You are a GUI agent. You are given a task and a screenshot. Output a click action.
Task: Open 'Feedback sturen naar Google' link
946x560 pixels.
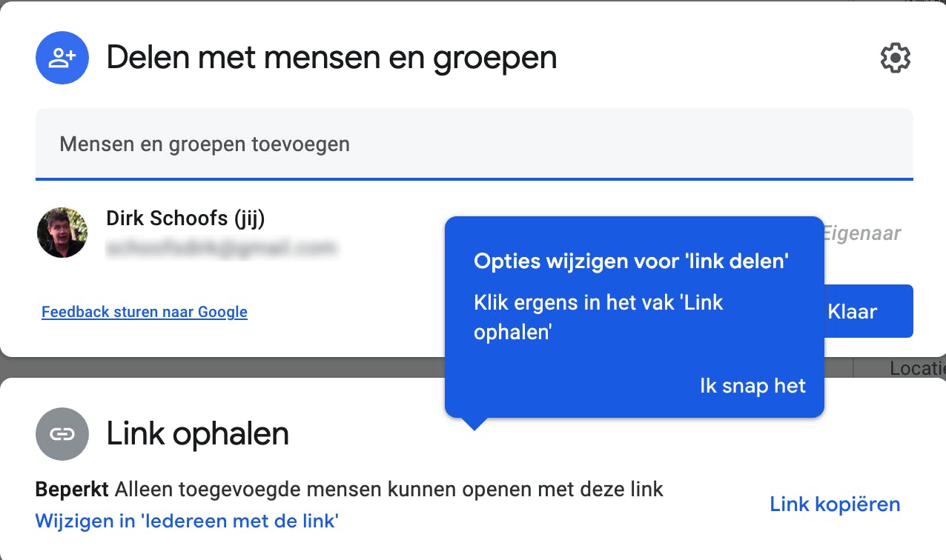145,312
